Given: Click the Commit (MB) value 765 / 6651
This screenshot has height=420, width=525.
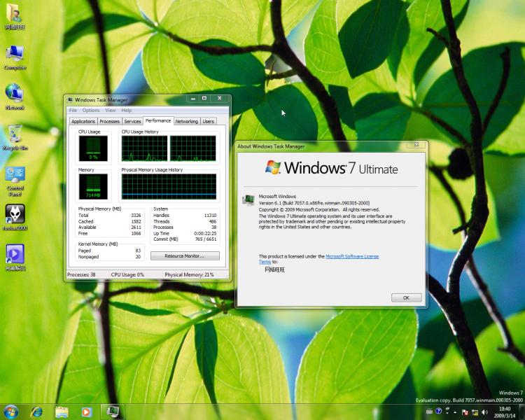Looking at the screenshot, I should [x=206, y=239].
